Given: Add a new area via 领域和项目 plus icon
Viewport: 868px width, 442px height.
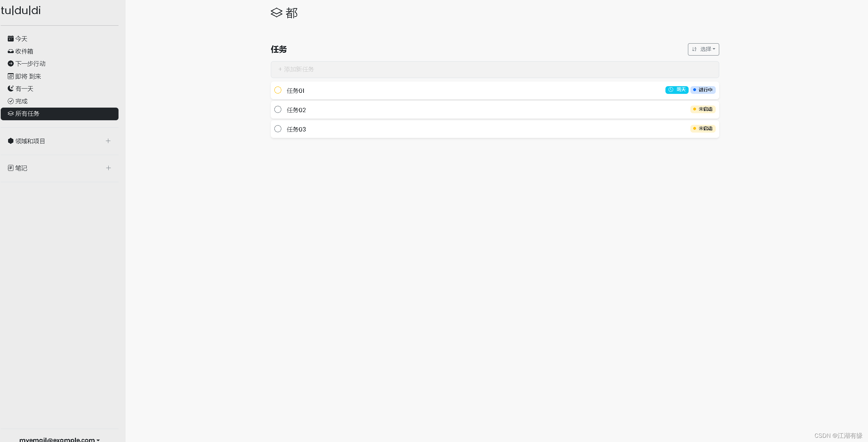Looking at the screenshot, I should [x=108, y=141].
